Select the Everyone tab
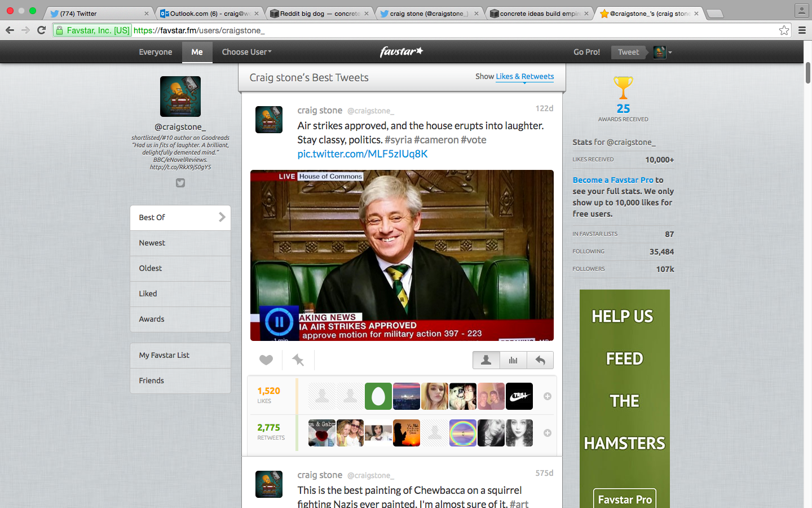The image size is (812, 508). 156,52
